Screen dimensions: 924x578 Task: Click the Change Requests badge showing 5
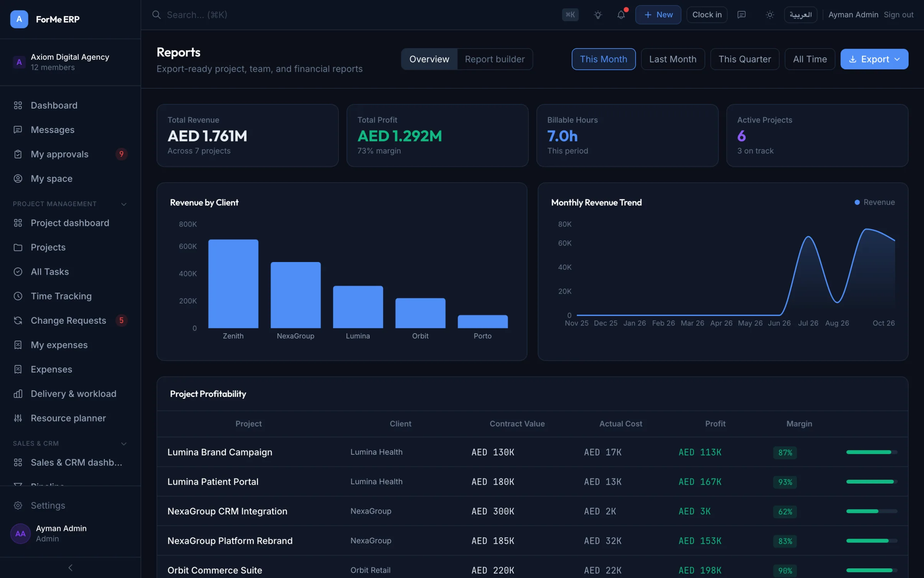pyautogui.click(x=121, y=320)
